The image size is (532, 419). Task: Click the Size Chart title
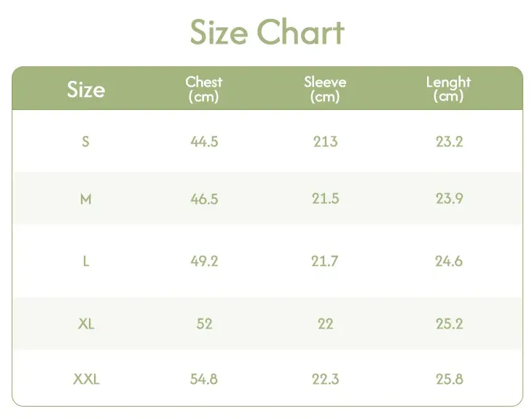[x=267, y=33]
